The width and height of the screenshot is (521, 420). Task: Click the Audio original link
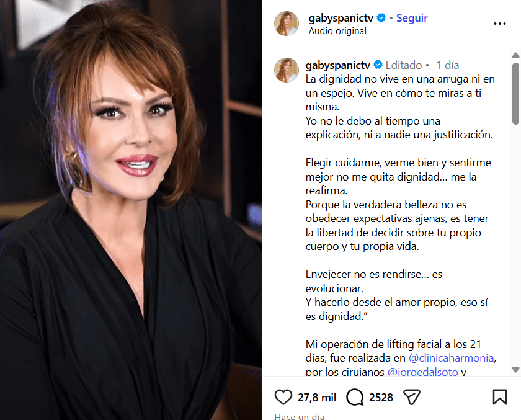click(337, 31)
